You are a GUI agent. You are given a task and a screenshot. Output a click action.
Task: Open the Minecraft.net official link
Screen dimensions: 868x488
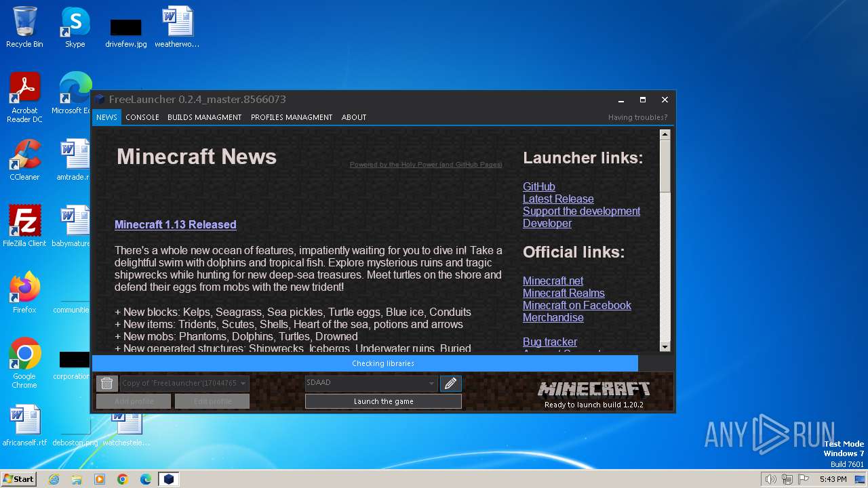(553, 281)
